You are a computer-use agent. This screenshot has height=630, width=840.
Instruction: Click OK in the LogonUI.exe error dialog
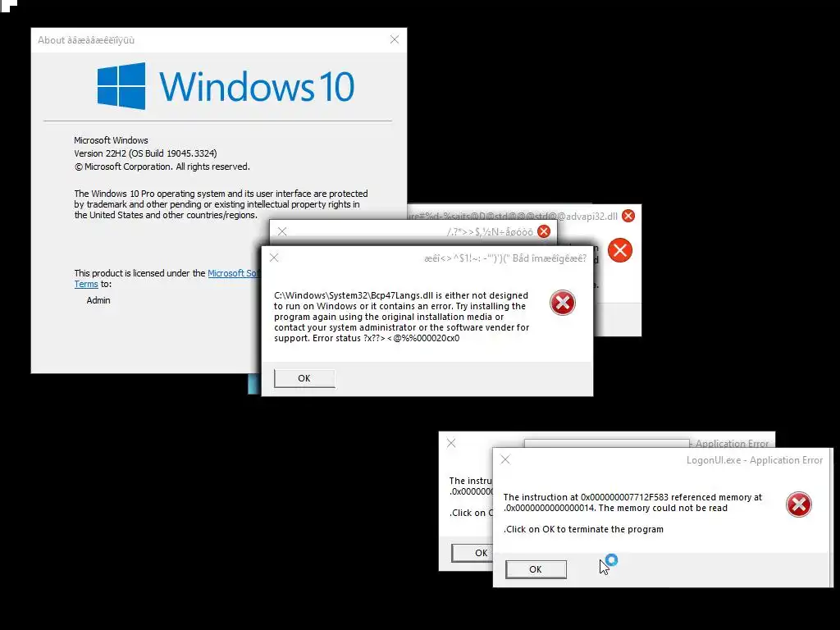click(x=536, y=569)
